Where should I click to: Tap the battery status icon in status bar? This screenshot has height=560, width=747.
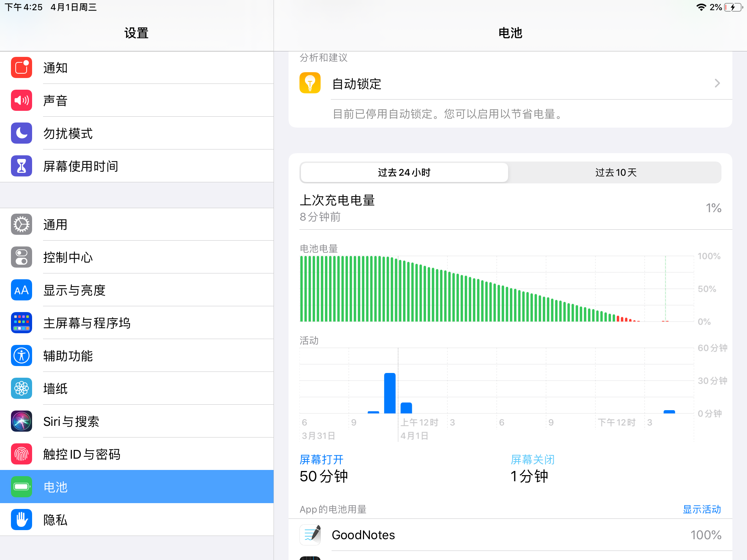(733, 7)
